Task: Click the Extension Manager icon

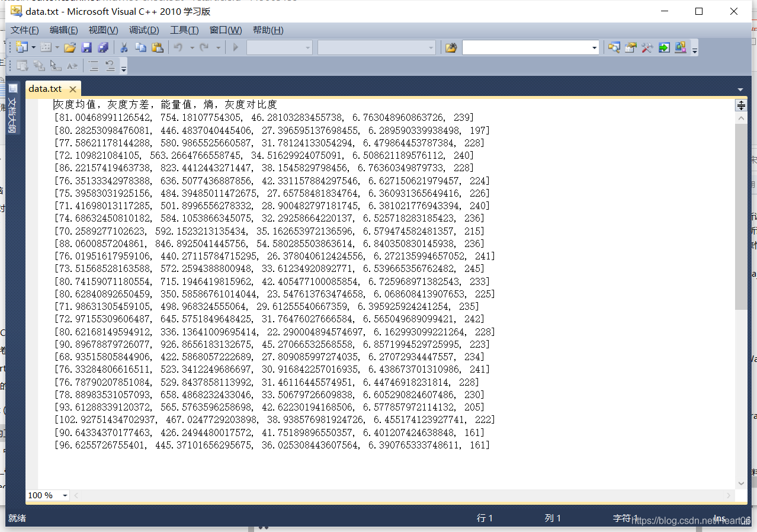Action: tap(681, 47)
